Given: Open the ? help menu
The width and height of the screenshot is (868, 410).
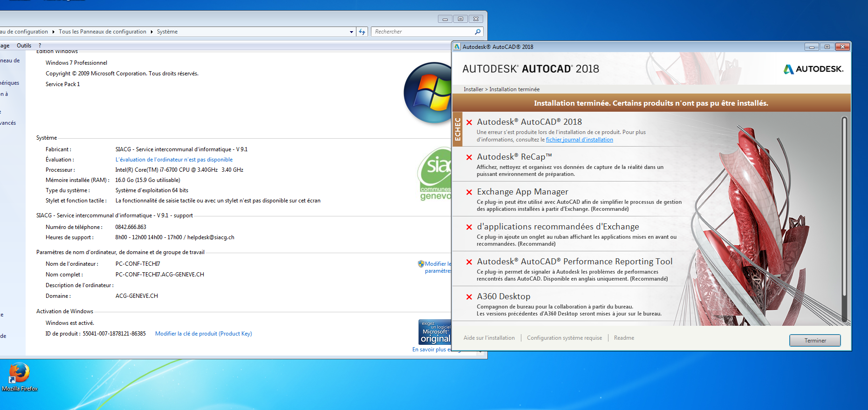Looking at the screenshot, I should coord(40,46).
